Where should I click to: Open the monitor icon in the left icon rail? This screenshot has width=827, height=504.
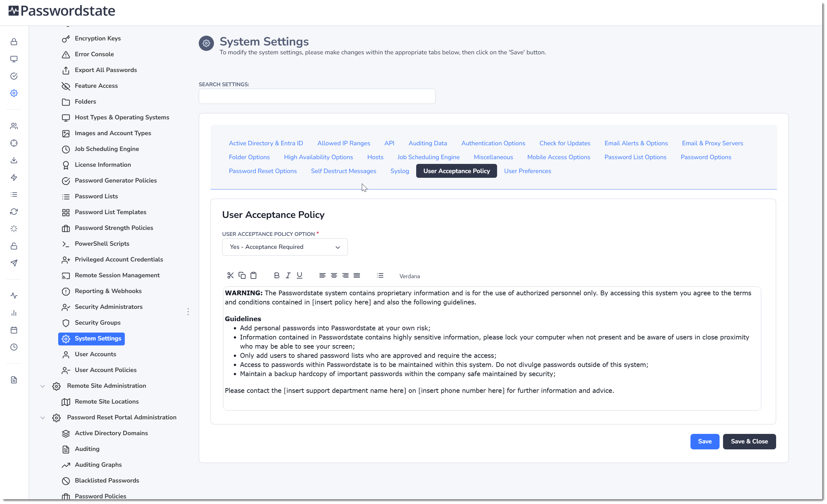pos(14,59)
